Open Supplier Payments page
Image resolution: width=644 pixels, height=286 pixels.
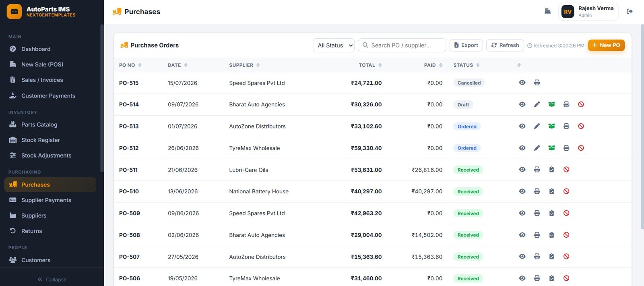point(50,200)
